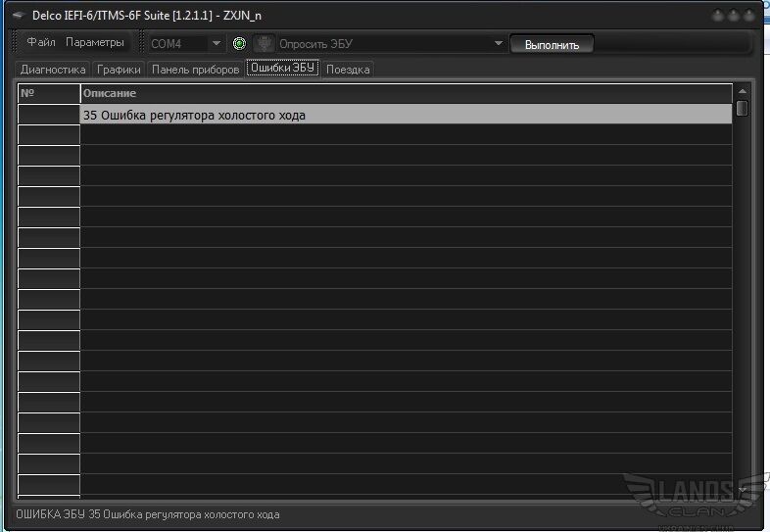Go to the Поездка tab
Viewport: 770px width, 532px height.
348,70
